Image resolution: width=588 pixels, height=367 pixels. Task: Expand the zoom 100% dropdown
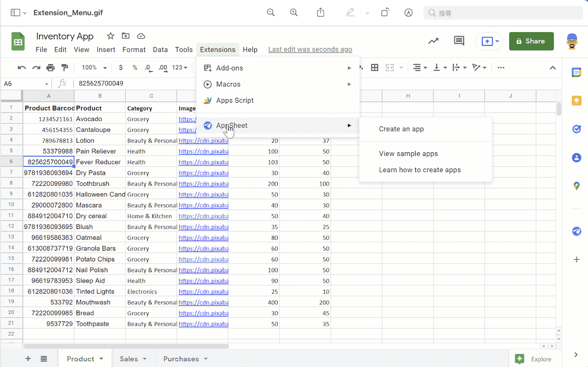click(x=94, y=68)
